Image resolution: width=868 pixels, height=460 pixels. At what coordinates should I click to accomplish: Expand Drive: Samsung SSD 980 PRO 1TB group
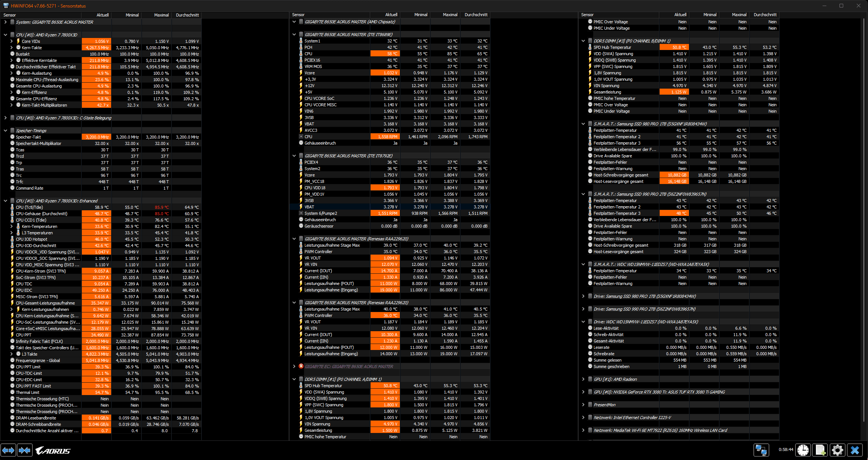click(583, 296)
